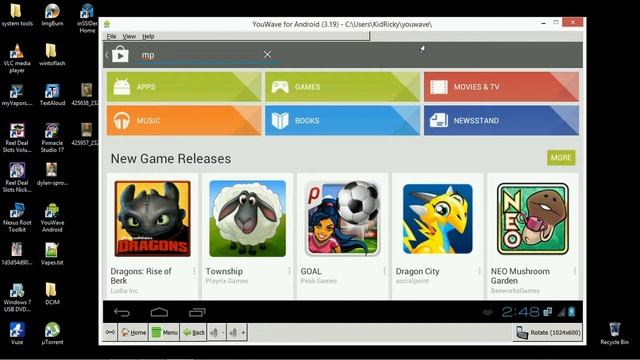Open the GOAL soccer game thumbnail

tap(343, 219)
